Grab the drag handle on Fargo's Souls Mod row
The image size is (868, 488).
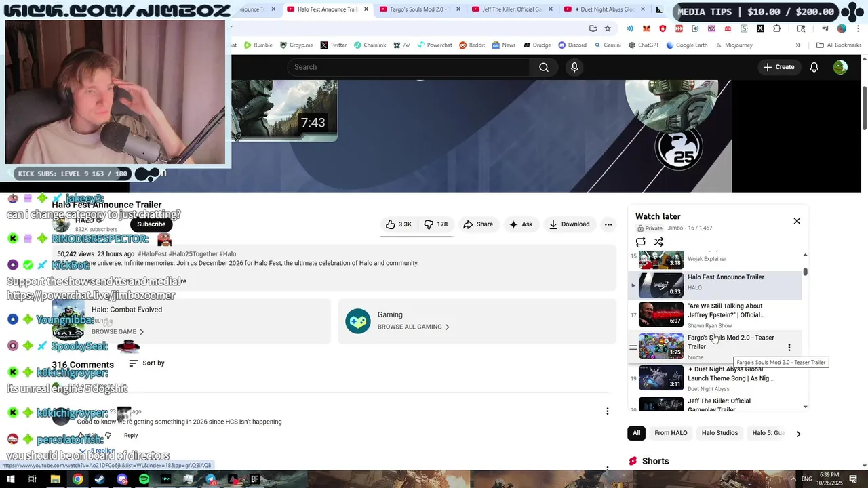tap(633, 347)
